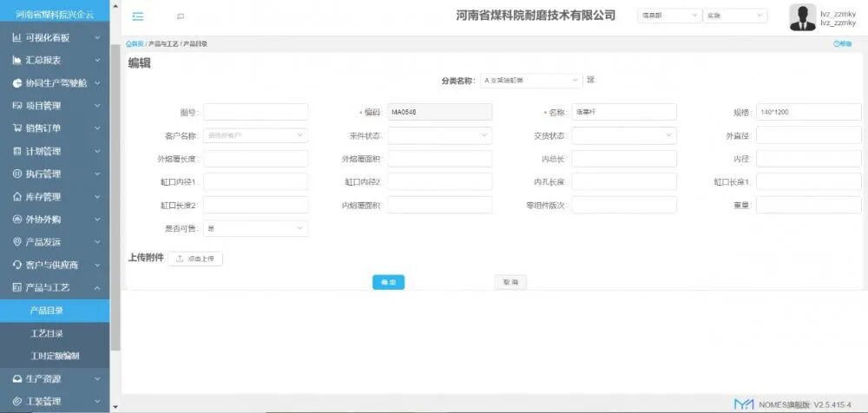The image size is (868, 413).
Task: Click the sidebar scrollbar up arrow
Action: coord(115,7)
